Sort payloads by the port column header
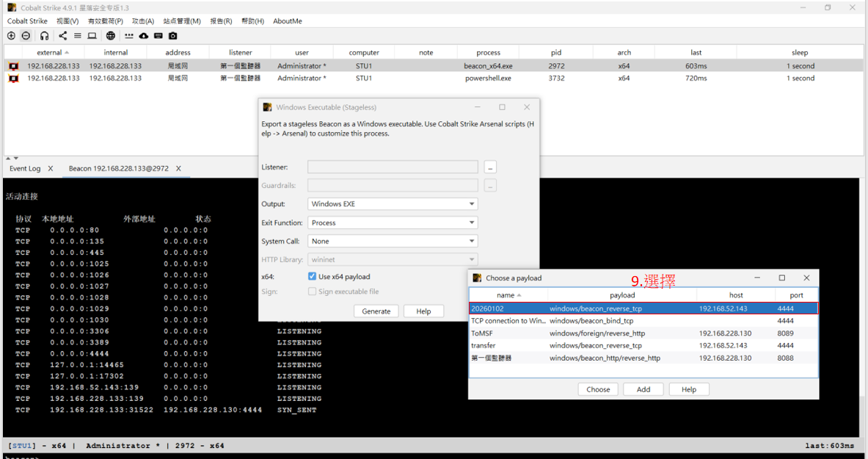Image resolution: width=868 pixels, height=459 pixels. tap(796, 295)
